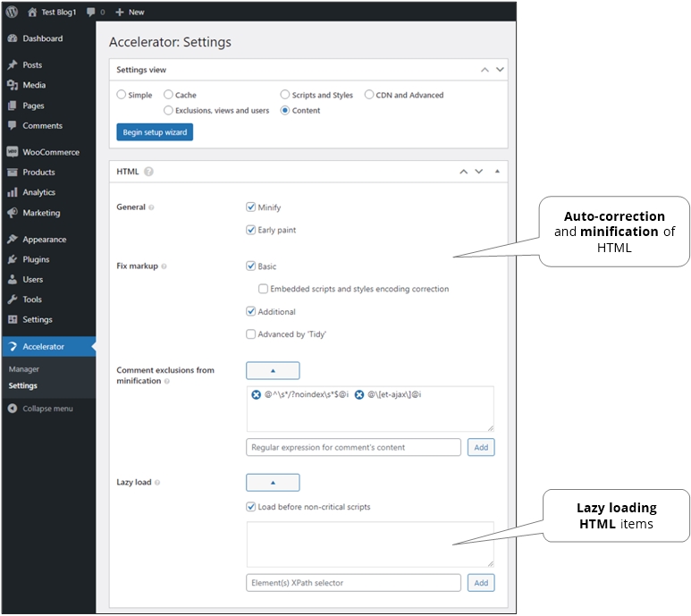Select Exclusions, views and users view
691x616 pixels.
point(168,110)
